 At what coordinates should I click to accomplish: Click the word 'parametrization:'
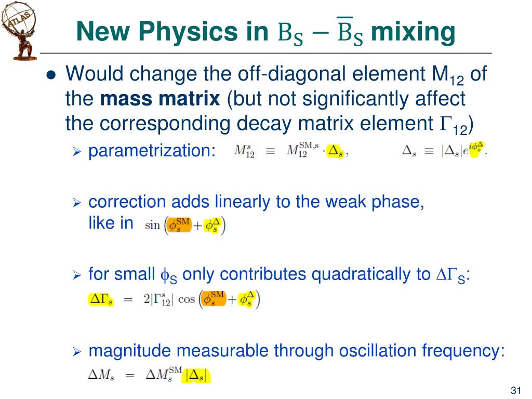[x=152, y=151]
